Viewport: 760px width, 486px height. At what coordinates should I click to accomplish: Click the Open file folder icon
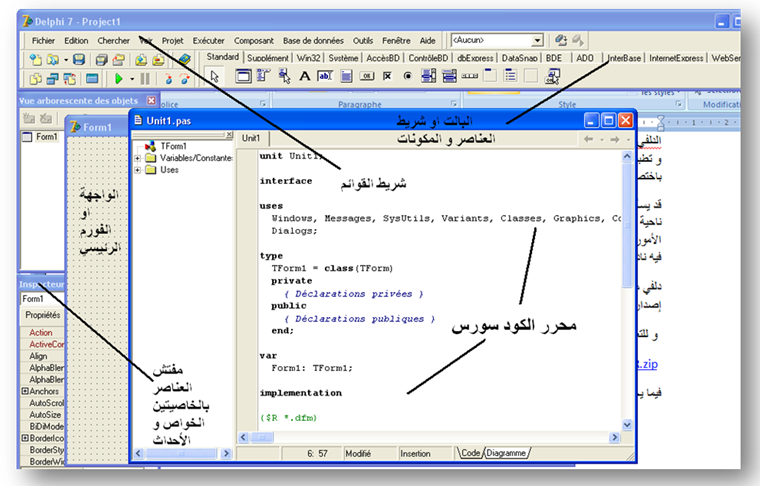[52, 60]
